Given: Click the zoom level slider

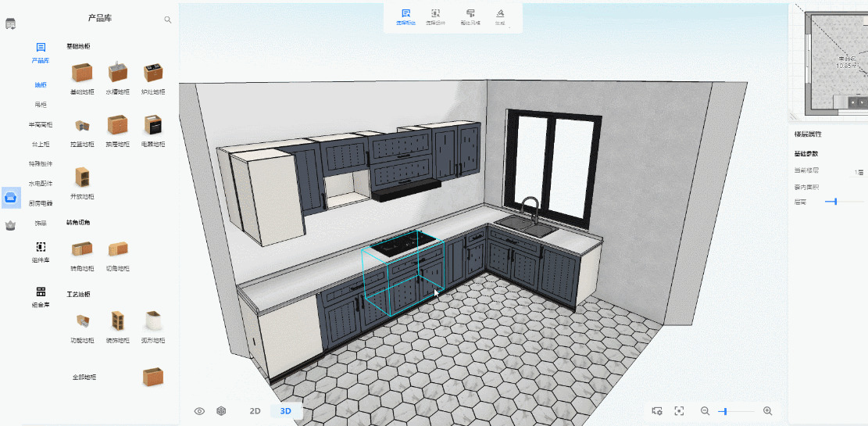Looking at the screenshot, I should [736, 411].
